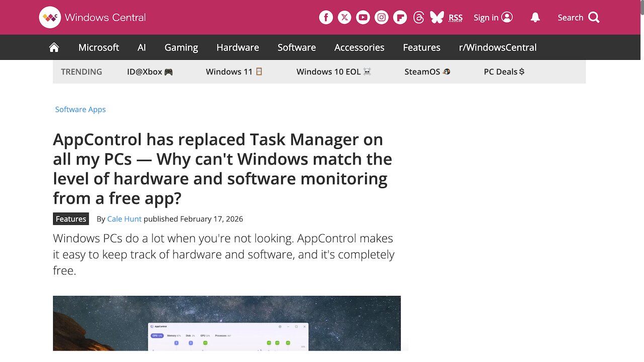Screen dimensions: 644x362
Task: Open the trending ID@Xbox link
Action: point(150,72)
